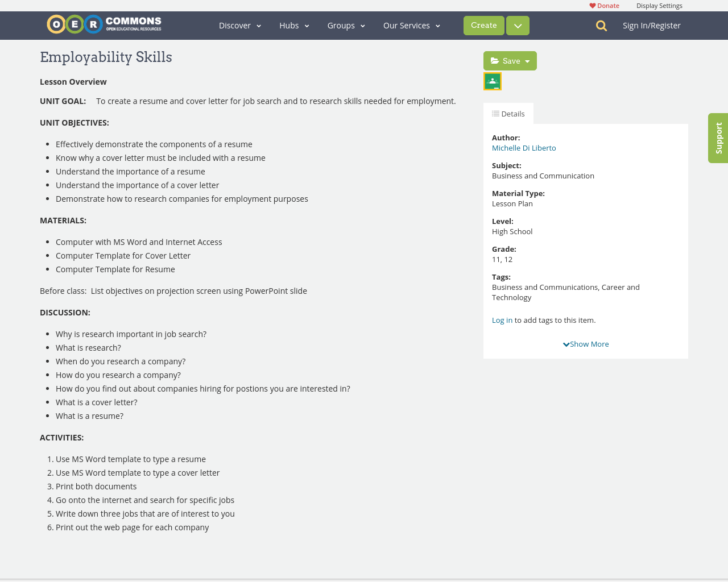Click the Show More chevron icon

[565, 343]
